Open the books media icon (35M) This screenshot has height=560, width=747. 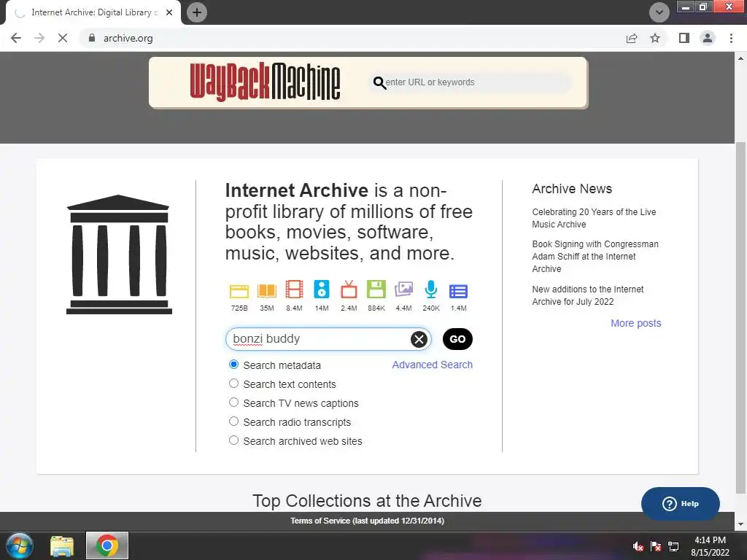coord(267,290)
